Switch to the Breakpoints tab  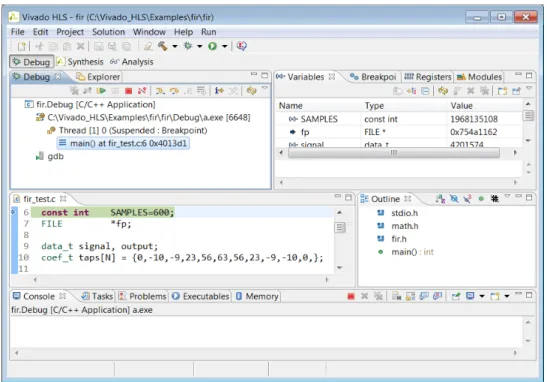click(x=373, y=77)
